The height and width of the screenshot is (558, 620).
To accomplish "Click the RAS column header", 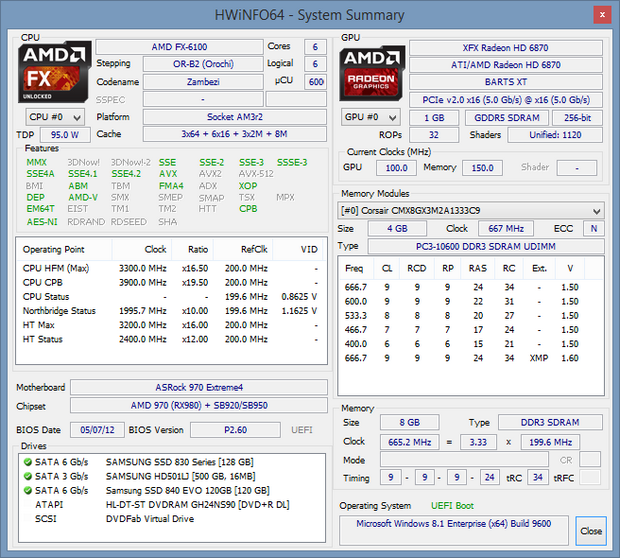I will [478, 269].
